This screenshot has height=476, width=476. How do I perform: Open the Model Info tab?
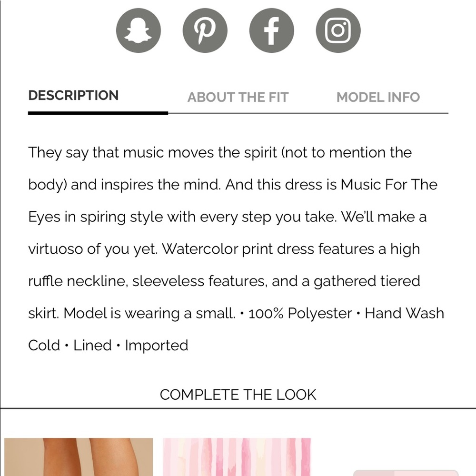(x=378, y=97)
